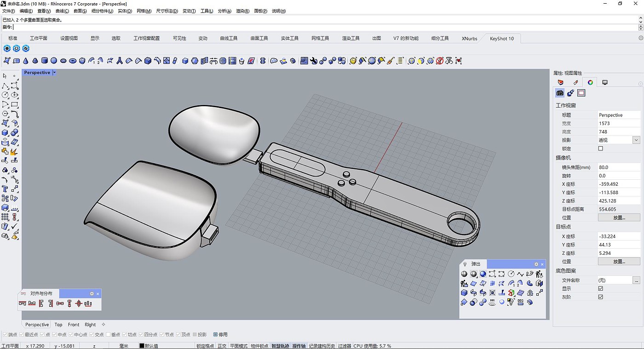Expand the Perspective viewport title menu arrow

pos(54,73)
